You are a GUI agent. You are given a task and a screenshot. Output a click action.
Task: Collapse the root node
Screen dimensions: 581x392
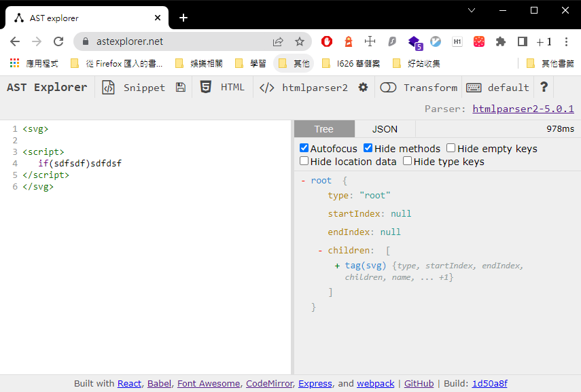click(x=303, y=181)
